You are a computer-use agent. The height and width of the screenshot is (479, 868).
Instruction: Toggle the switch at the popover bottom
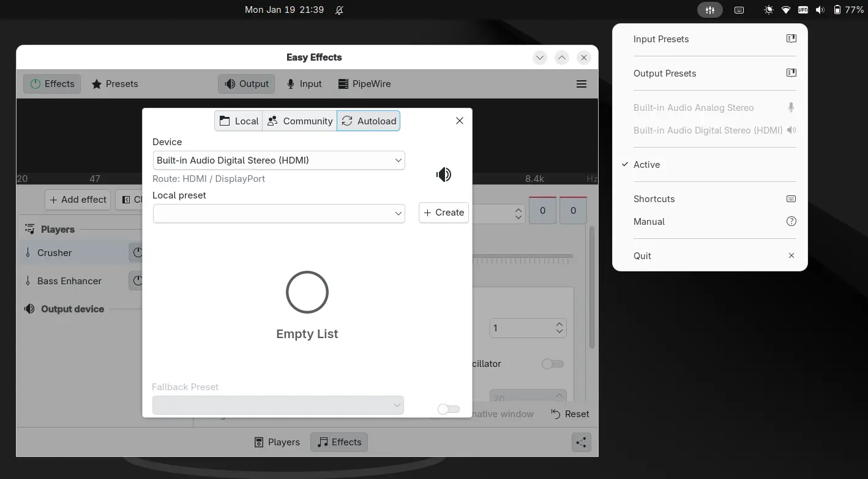click(x=449, y=409)
